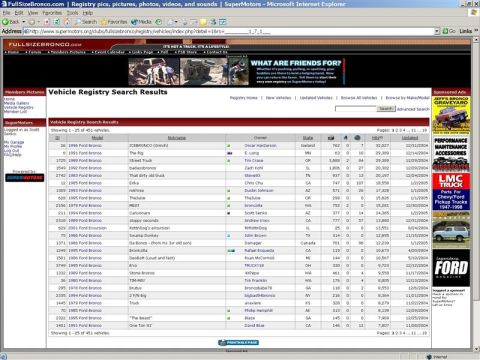Open the Favorites menu

pyautogui.click(x=52, y=13)
